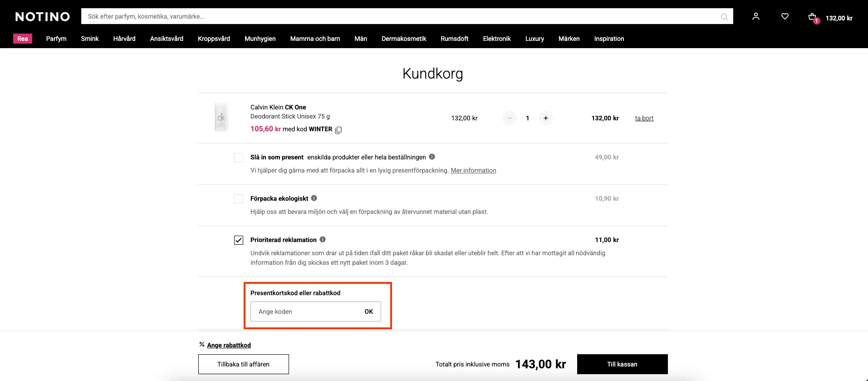Open the Rumsdoft menu

point(454,39)
